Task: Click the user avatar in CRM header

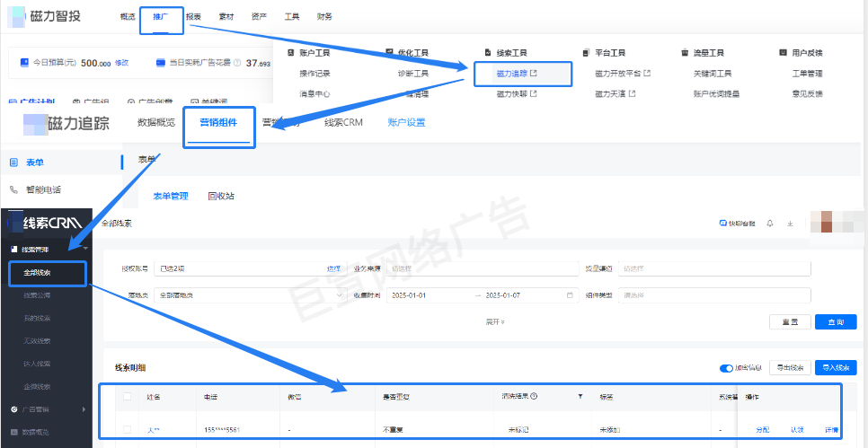Action: pyautogui.click(x=827, y=222)
